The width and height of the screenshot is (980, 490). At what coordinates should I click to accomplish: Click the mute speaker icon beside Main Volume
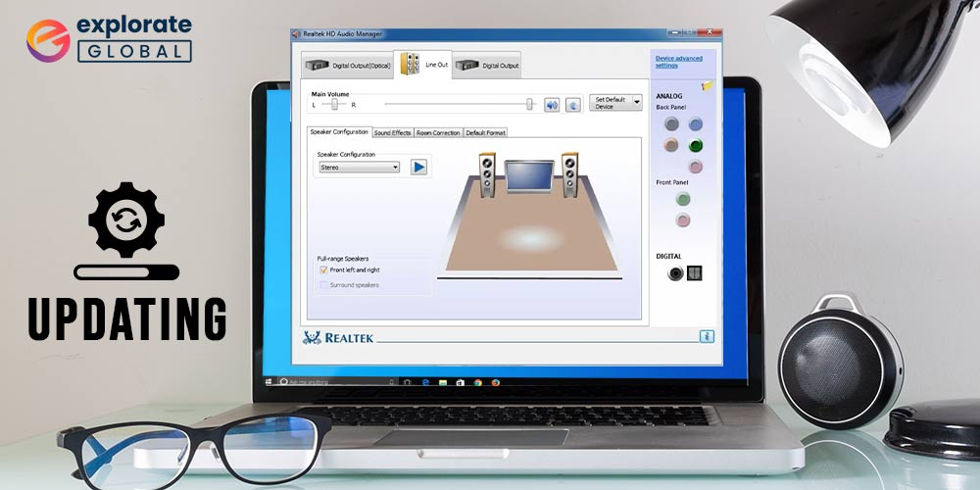551,105
